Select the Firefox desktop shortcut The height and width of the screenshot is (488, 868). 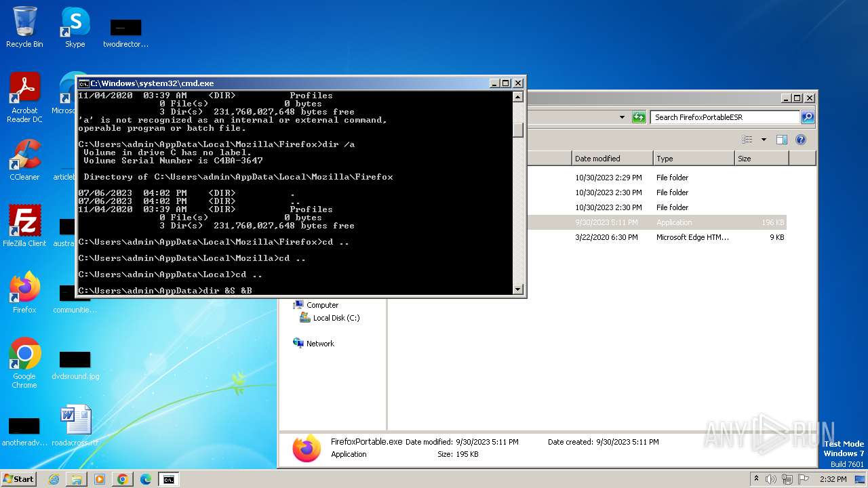[24, 293]
